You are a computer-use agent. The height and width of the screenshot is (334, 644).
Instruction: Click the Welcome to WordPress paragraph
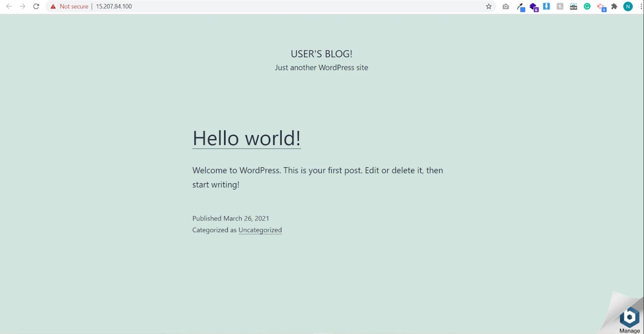coord(318,177)
